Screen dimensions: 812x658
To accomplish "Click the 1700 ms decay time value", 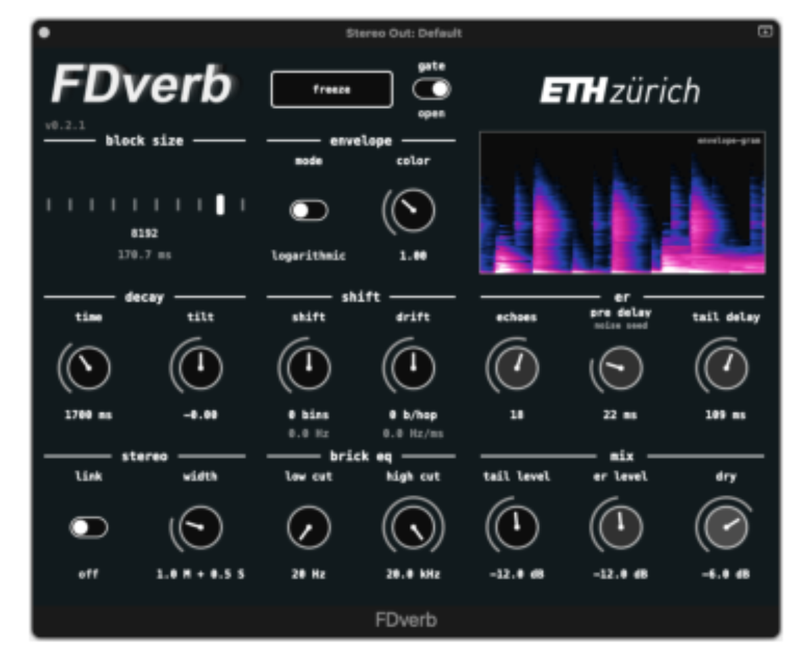I will [x=88, y=415].
